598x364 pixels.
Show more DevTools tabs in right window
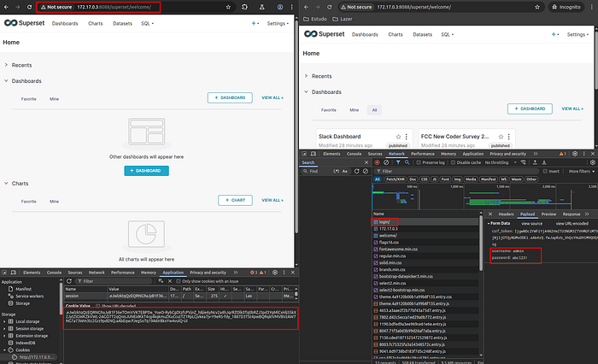pyautogui.click(x=536, y=154)
